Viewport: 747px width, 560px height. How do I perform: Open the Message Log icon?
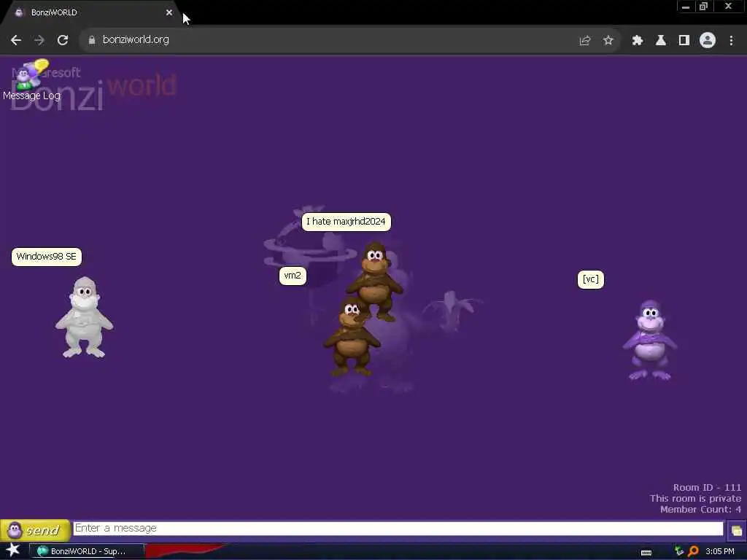[31, 80]
